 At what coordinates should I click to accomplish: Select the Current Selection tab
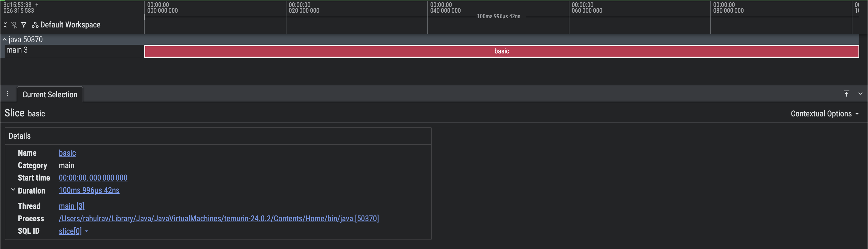(50, 95)
